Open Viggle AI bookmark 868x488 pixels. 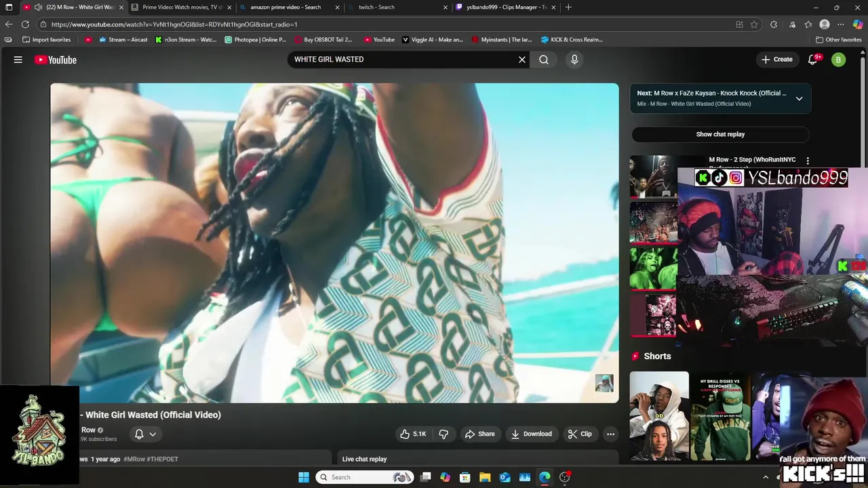433,40
